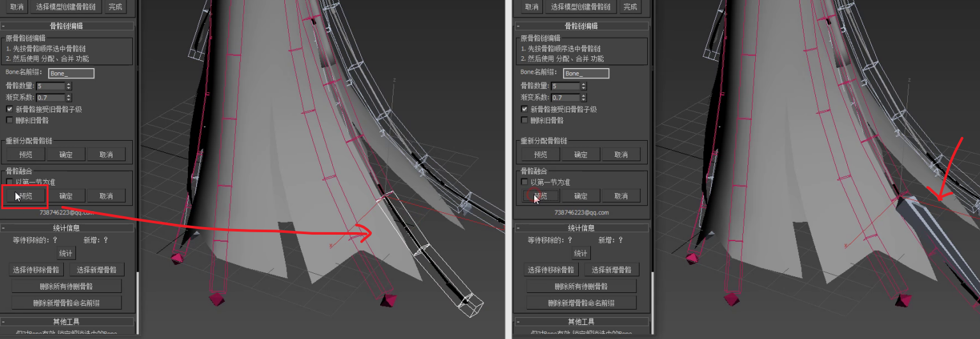Cancel 重新分配骨骼链 in left screenshot
Image resolution: width=980 pixels, height=339 pixels.
(x=106, y=154)
